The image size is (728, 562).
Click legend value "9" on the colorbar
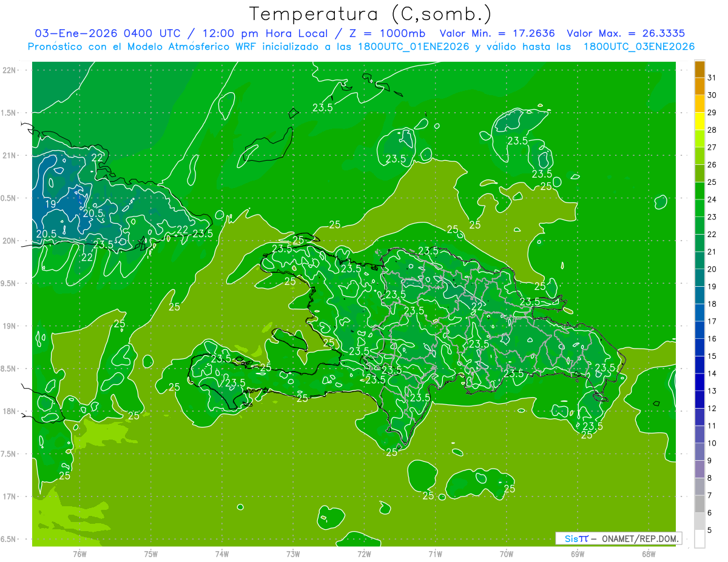coord(710,461)
